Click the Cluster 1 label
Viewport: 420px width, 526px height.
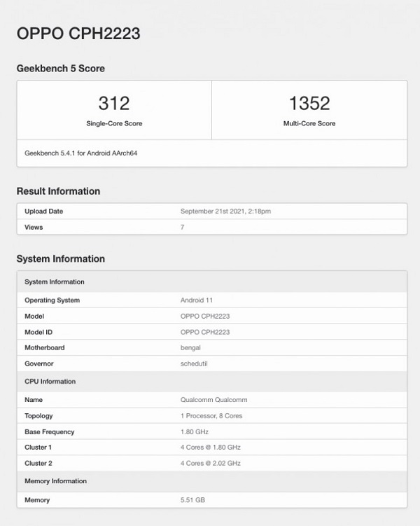click(x=38, y=448)
